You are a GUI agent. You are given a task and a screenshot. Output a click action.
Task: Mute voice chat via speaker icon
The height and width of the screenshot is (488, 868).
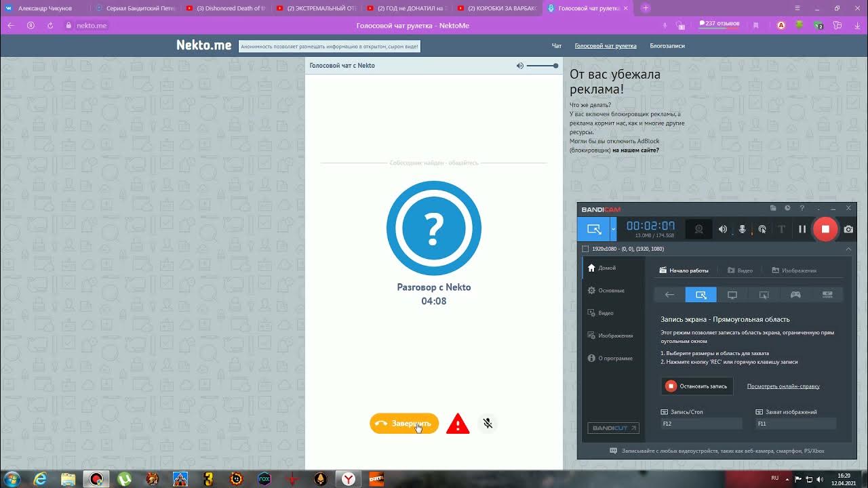click(x=519, y=66)
